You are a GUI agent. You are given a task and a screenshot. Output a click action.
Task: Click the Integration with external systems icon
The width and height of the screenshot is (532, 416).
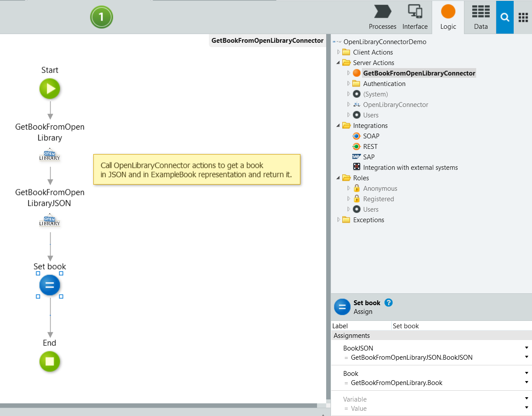click(x=357, y=167)
